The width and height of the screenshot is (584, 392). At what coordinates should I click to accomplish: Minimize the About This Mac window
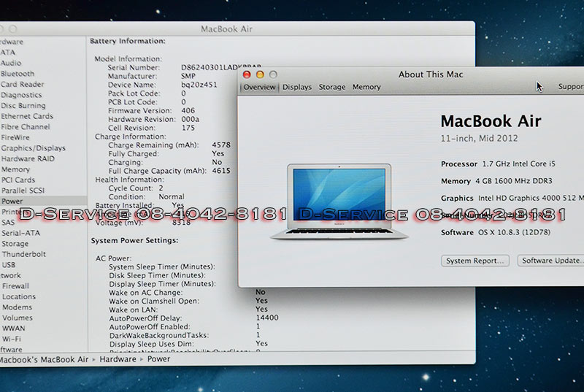click(260, 74)
